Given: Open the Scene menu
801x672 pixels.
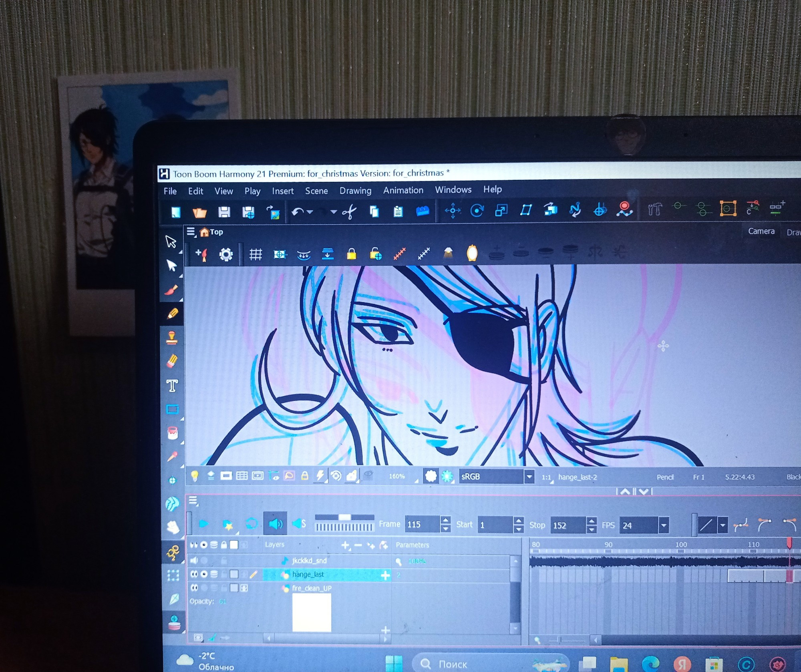Looking at the screenshot, I should [316, 191].
